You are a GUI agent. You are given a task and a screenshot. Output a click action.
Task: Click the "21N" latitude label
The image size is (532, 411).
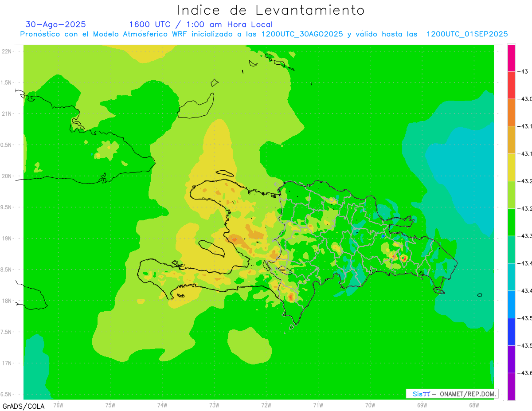8,114
